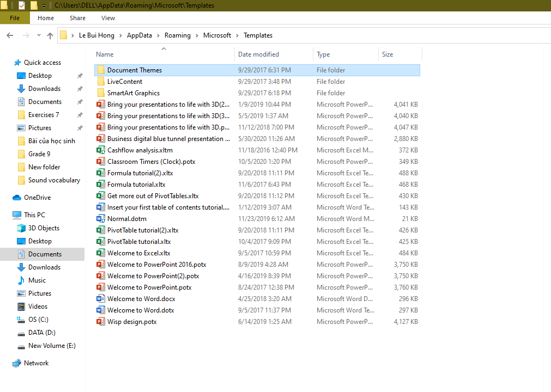The image size is (551, 392).
Task: Click the SmartArt Graphics folder icon
Action: (x=101, y=93)
